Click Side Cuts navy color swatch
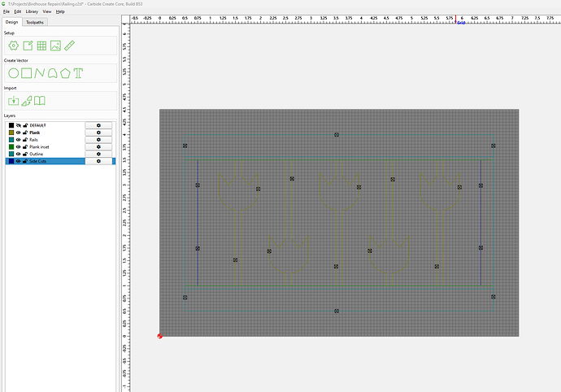 (x=11, y=161)
